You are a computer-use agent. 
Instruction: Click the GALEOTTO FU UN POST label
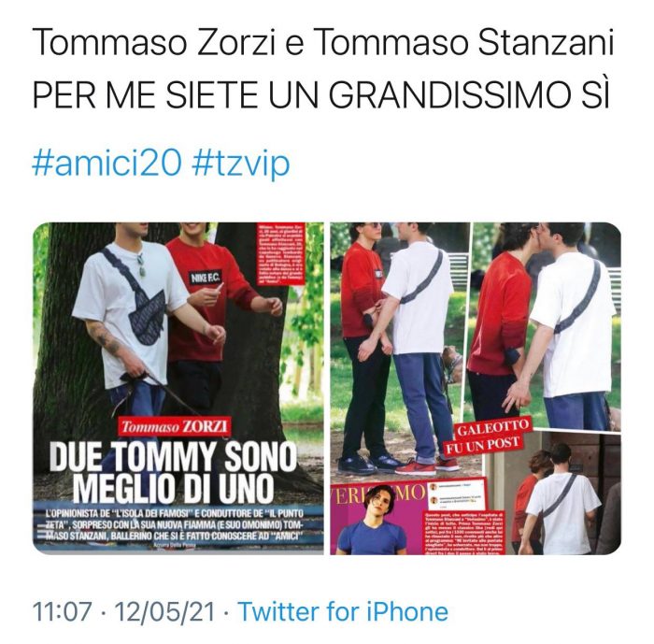pyautogui.click(x=487, y=437)
